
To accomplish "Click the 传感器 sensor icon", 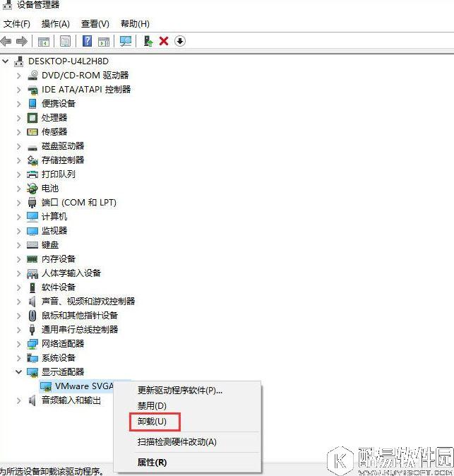I will pos(32,132).
